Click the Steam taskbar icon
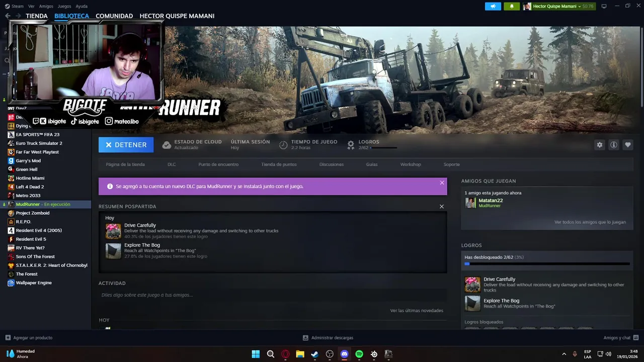 [314, 354]
